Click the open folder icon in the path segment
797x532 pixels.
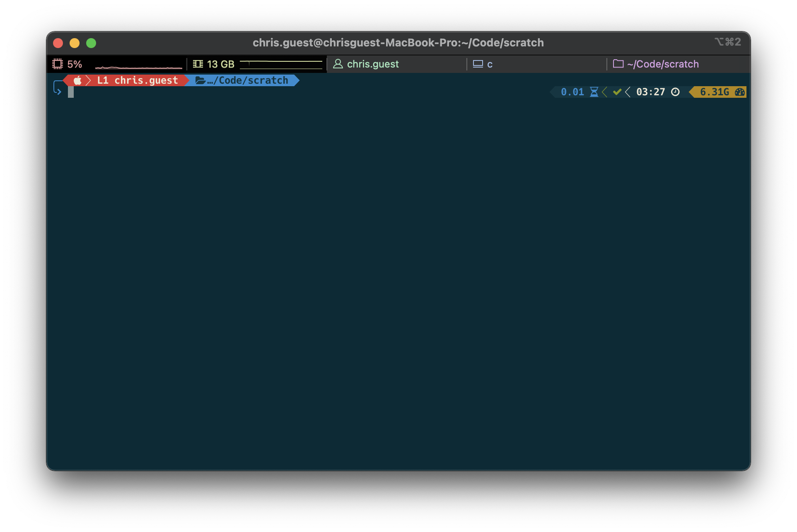point(200,80)
